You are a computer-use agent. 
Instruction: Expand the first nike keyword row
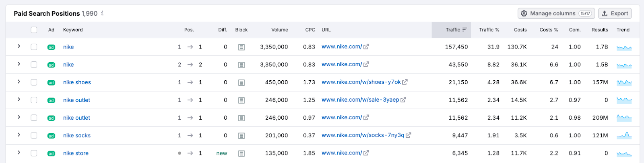(19, 47)
